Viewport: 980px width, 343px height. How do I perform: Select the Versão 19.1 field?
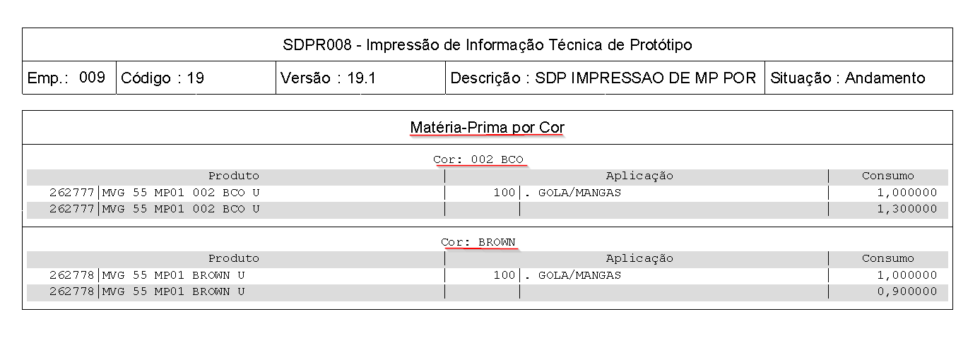(x=329, y=78)
